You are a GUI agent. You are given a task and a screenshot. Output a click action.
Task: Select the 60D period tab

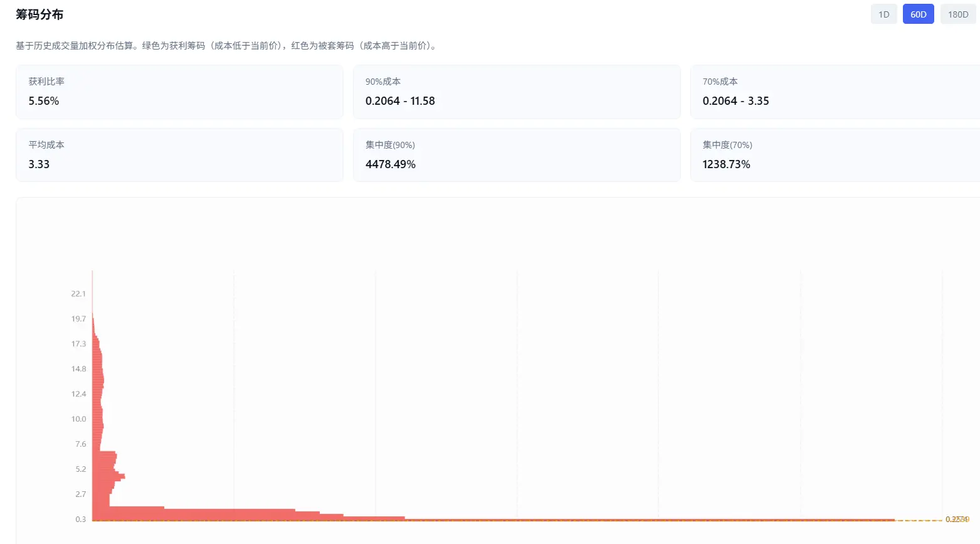918,14
